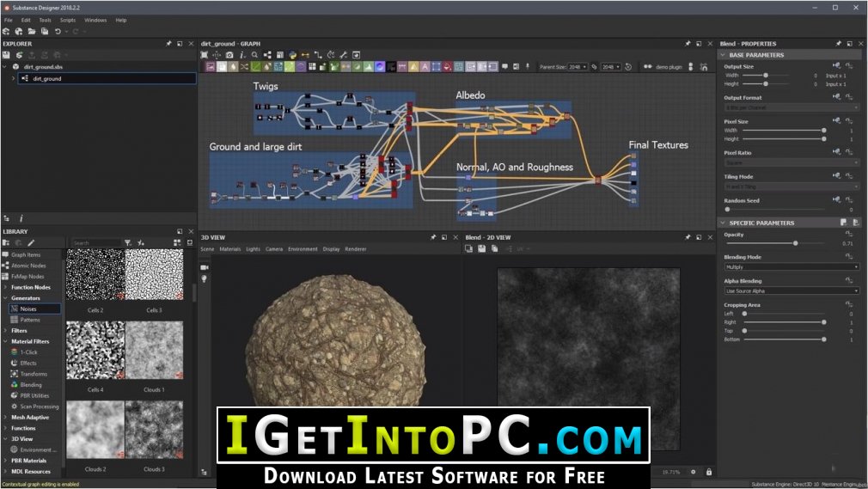Toggle the link icon between Parent Size fields

click(x=594, y=66)
